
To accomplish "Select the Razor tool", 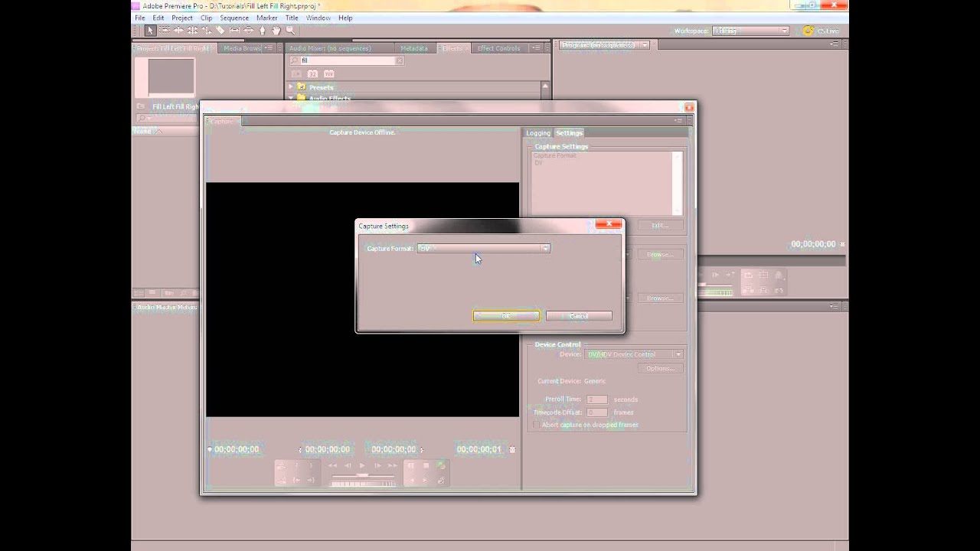I will (x=220, y=31).
